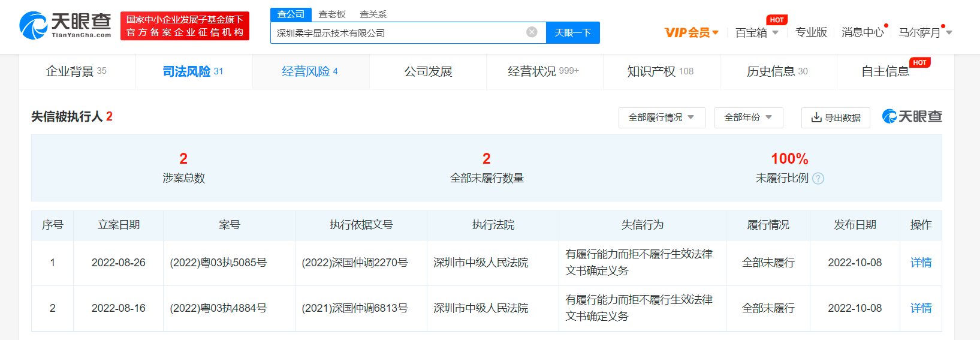This screenshot has height=340, width=980.
Task: Switch to the 查公司 search tab
Action: click(291, 14)
